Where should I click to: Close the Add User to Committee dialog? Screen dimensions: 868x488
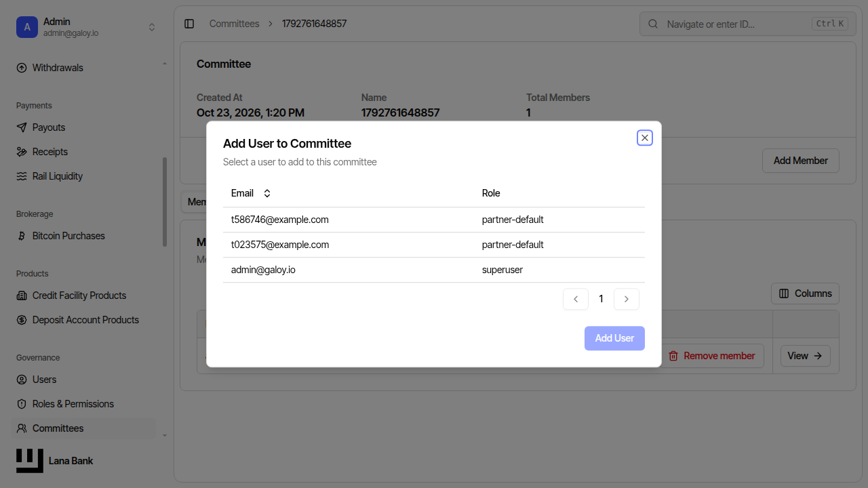click(645, 138)
